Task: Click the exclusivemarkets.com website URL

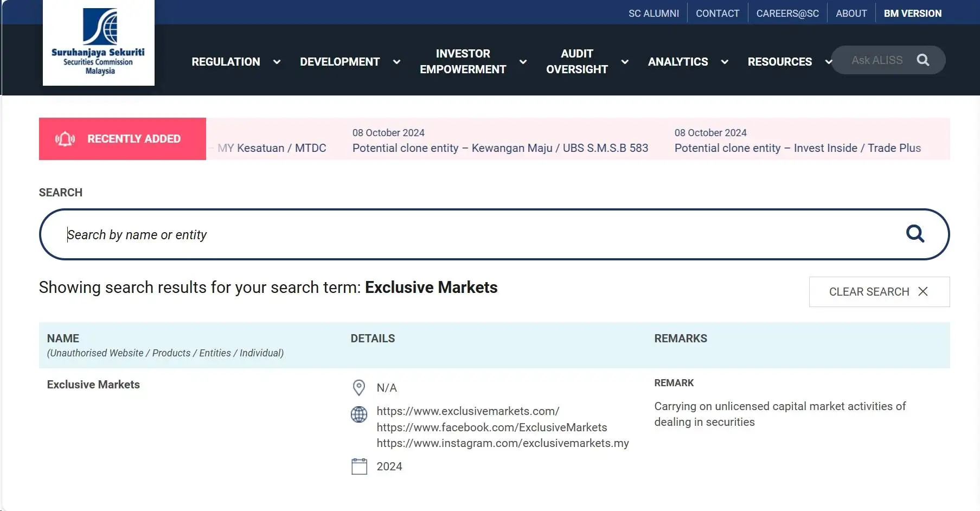Action: click(468, 411)
